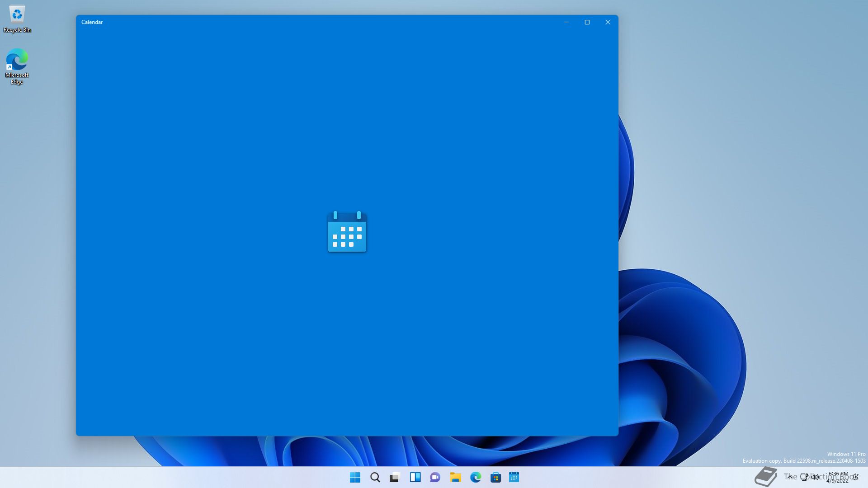Open the Windows Start menu
Image resolution: width=868 pixels, height=488 pixels.
pyautogui.click(x=355, y=477)
